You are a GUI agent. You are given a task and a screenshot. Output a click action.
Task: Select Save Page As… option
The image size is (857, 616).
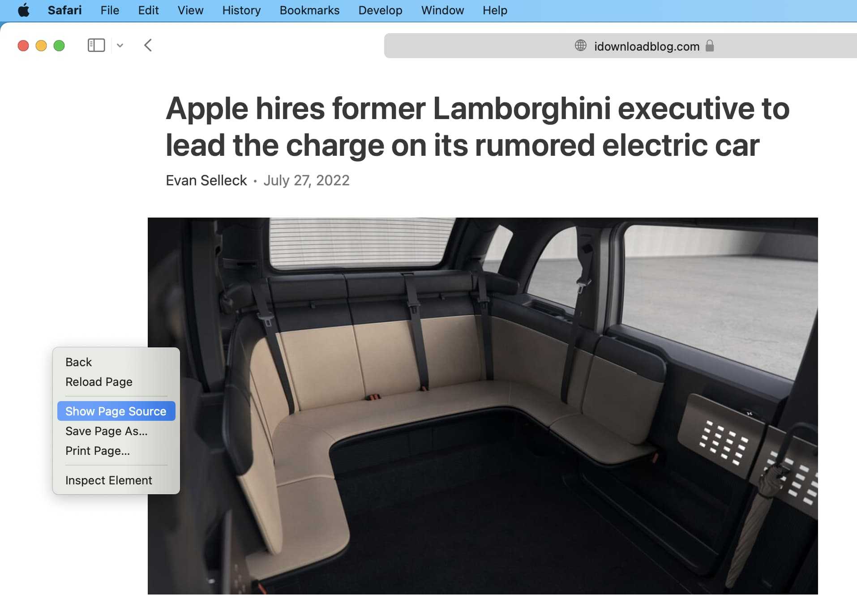(x=107, y=431)
